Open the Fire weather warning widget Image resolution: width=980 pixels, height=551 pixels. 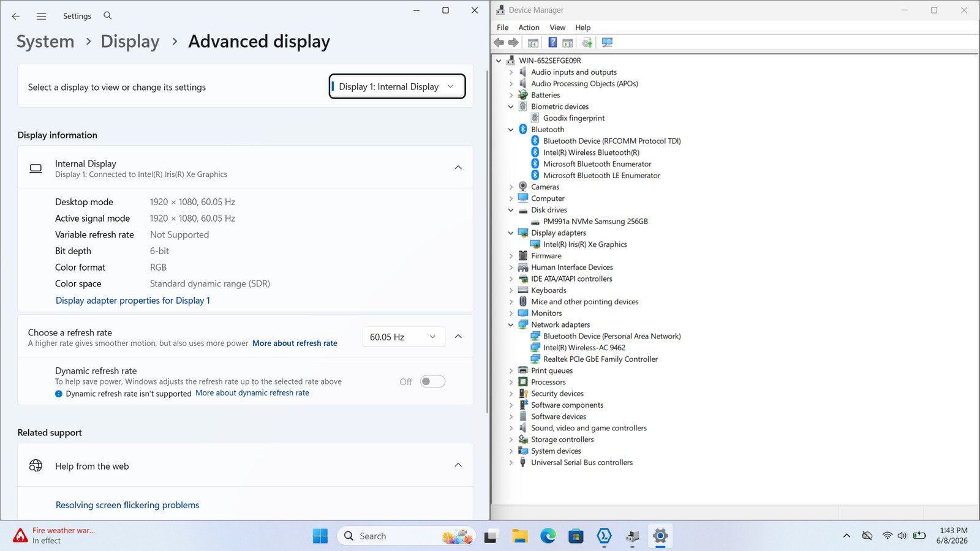coord(55,536)
